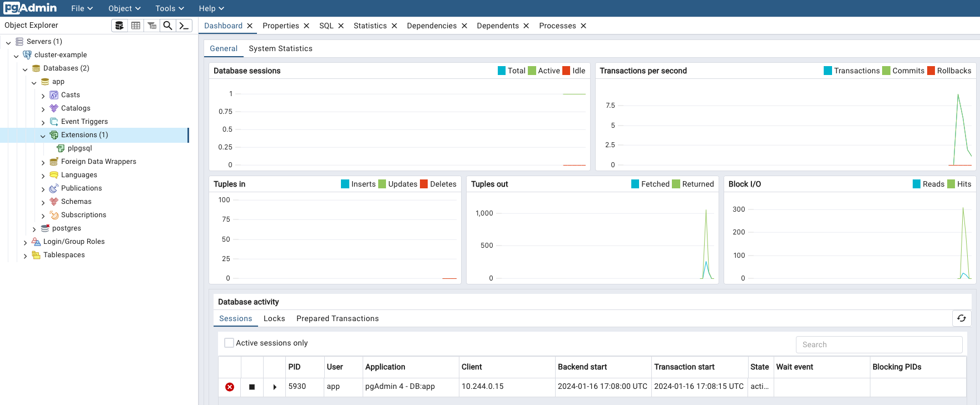The width and height of the screenshot is (980, 405).
Task: Click the Rollbacks red legend swatch
Action: pos(931,71)
